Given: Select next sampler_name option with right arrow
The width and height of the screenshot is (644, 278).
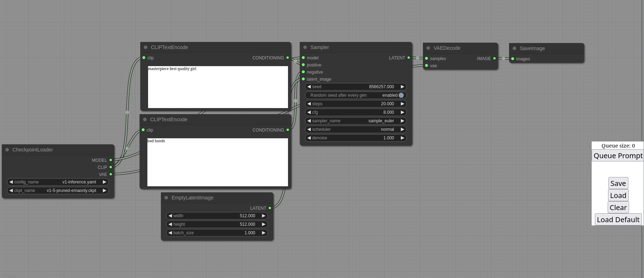Looking at the screenshot, I should pyautogui.click(x=402, y=121).
